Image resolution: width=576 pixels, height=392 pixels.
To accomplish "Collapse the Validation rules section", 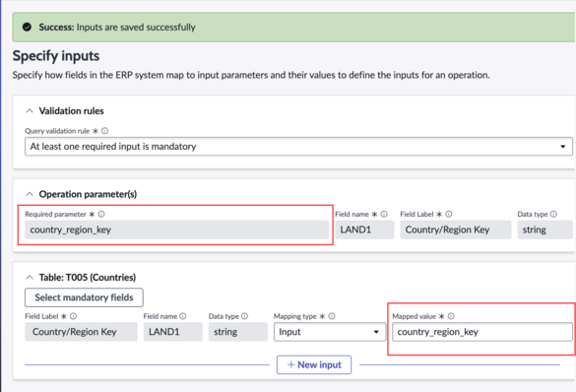I will click(30, 111).
